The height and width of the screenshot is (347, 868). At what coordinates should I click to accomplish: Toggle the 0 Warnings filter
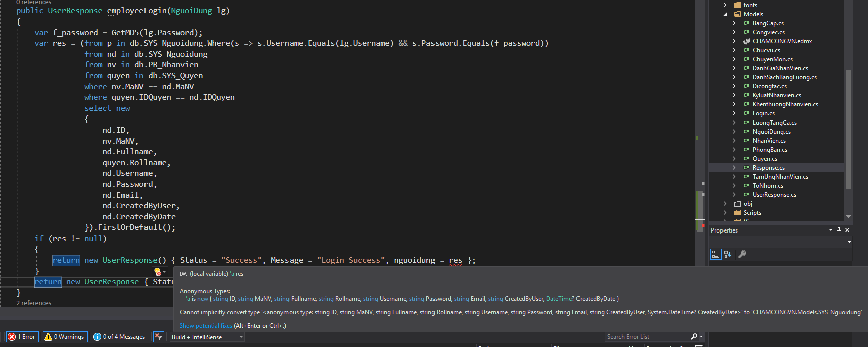tap(65, 337)
